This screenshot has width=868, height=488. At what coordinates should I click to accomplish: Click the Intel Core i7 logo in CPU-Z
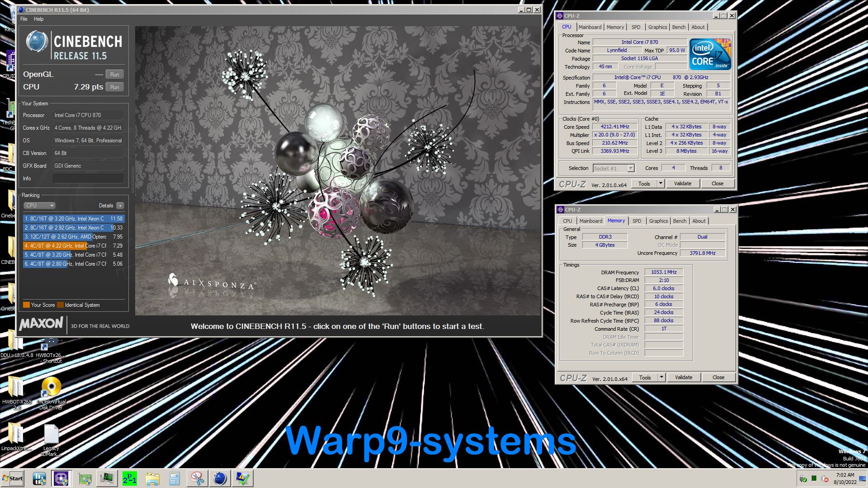pyautogui.click(x=710, y=54)
